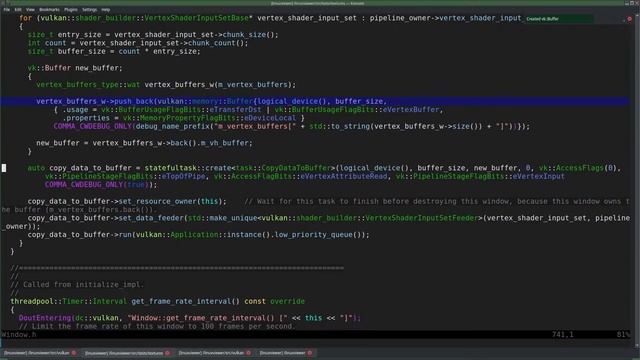640x360 pixels.
Task: Click 'copy_data_to_buffer->set_resource_owner(this)' line
Action: pos(127,201)
